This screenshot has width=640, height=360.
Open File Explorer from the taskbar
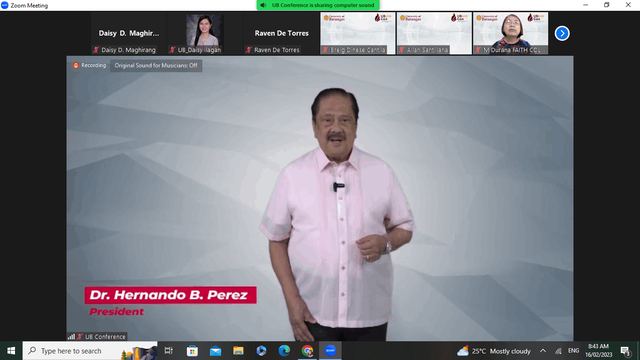(x=238, y=351)
